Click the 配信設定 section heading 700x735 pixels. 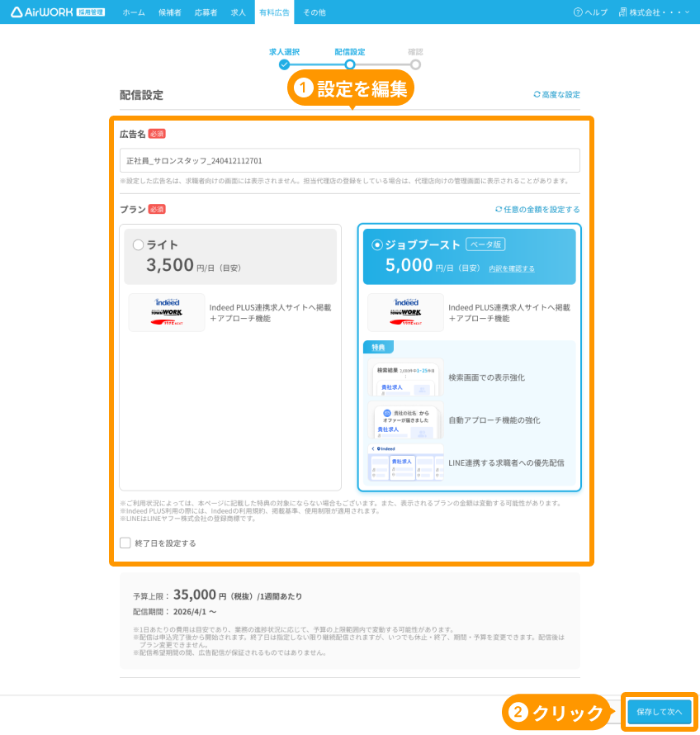(141, 95)
